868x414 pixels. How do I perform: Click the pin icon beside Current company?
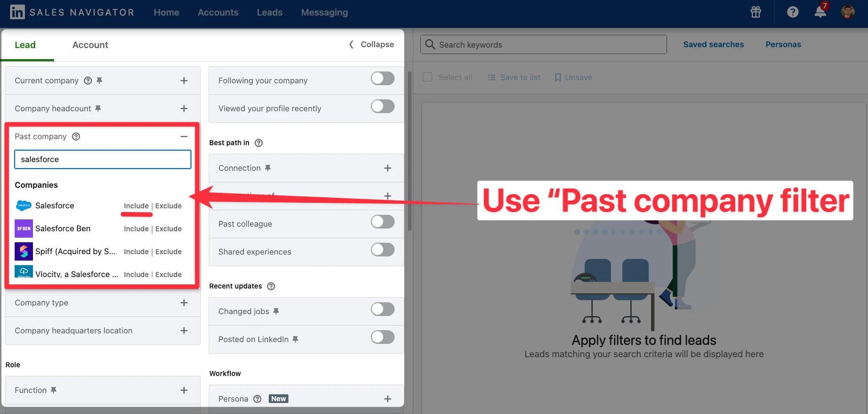tap(99, 81)
